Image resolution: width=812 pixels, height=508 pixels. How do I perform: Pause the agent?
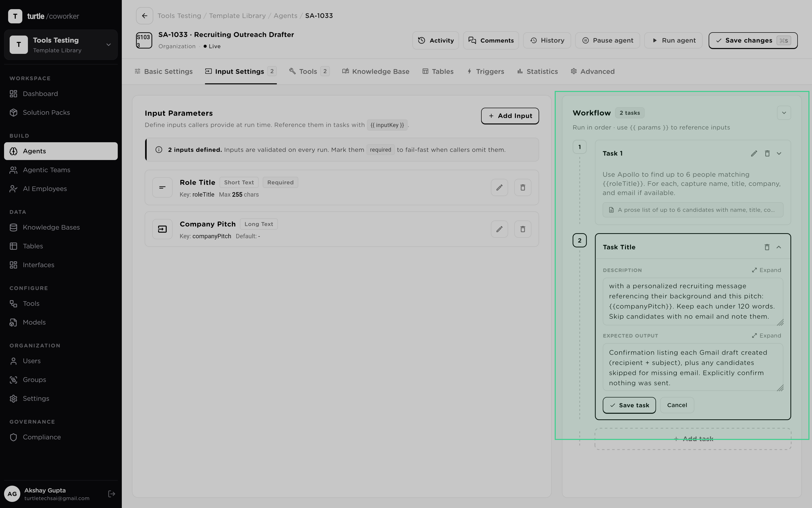[x=607, y=41]
